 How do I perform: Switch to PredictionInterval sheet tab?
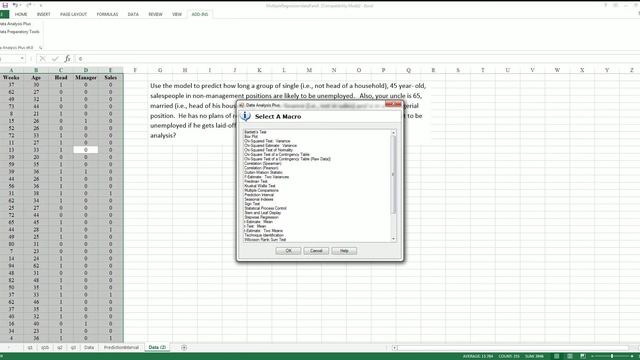[x=121, y=347]
